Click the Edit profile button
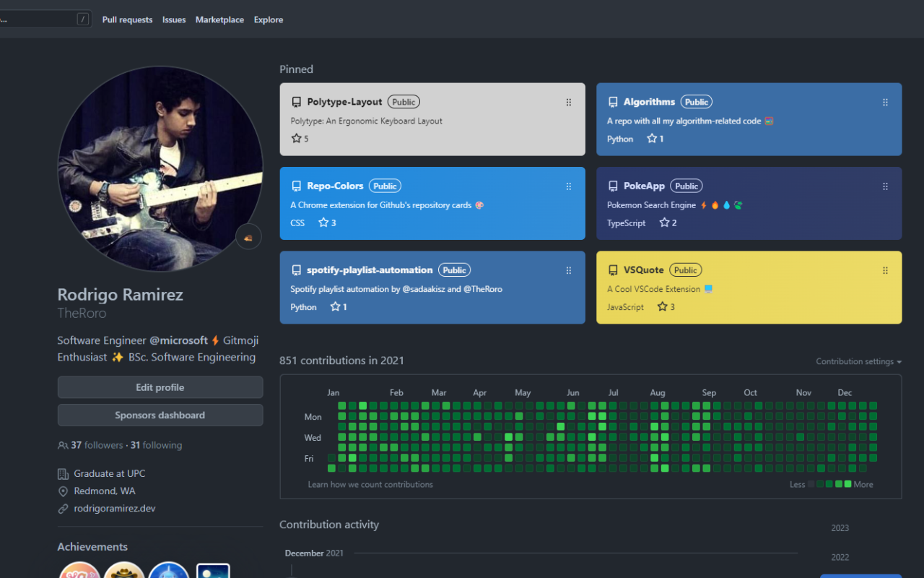Screen dimensions: 924x578 [160, 387]
